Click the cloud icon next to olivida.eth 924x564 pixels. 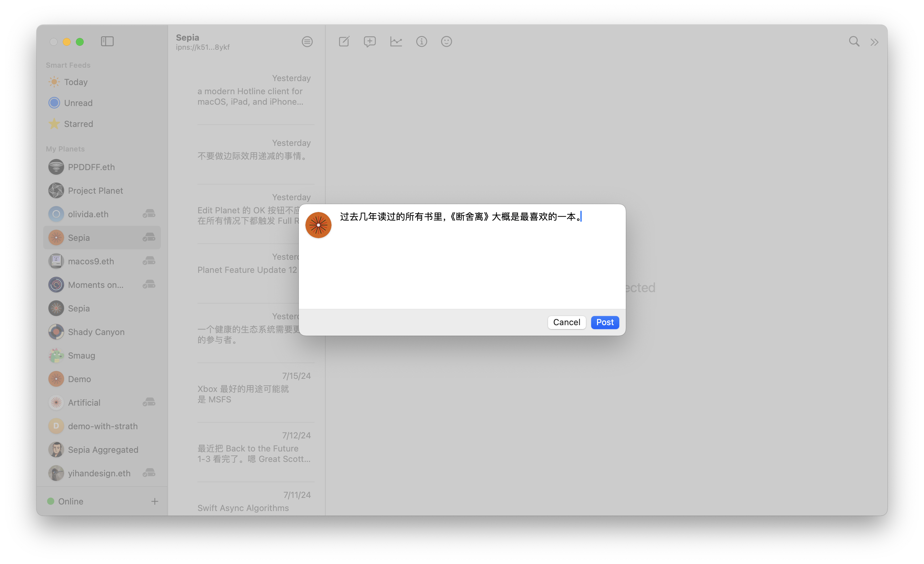tap(149, 214)
